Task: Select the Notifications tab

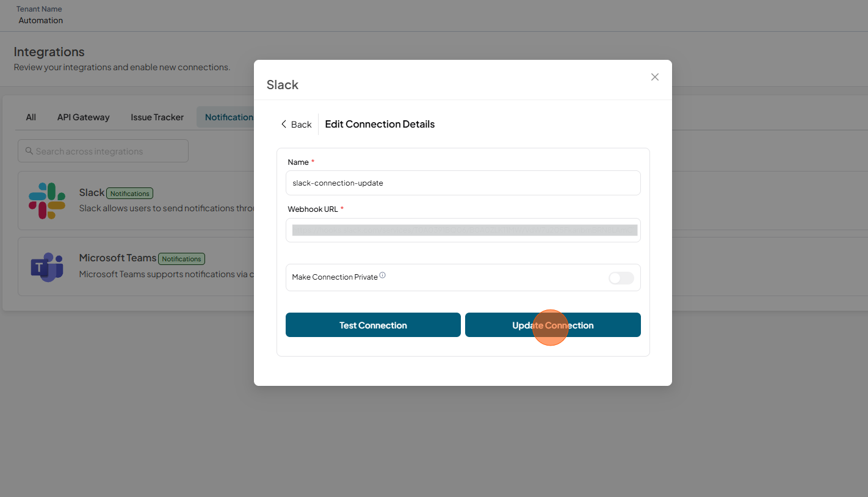Action: pos(225,117)
